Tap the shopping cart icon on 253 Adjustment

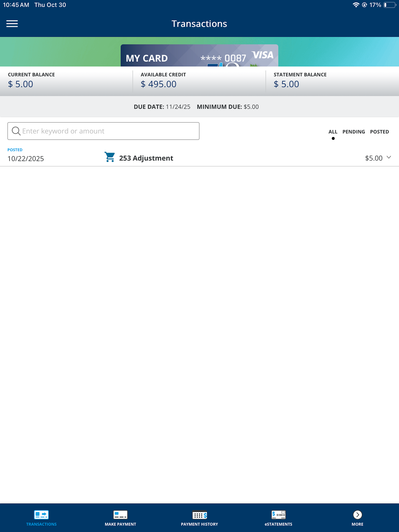[x=110, y=157]
